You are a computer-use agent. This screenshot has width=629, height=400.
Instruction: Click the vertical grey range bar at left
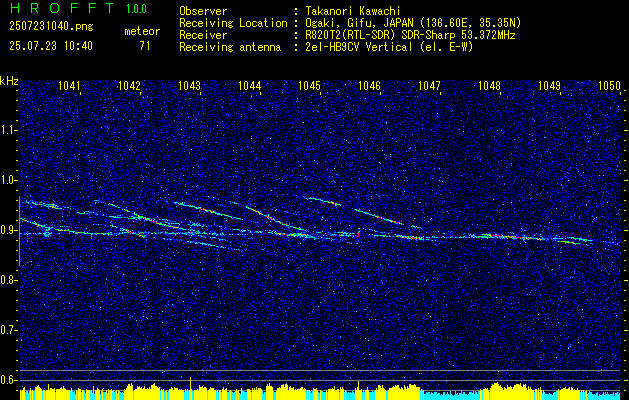[19, 231]
